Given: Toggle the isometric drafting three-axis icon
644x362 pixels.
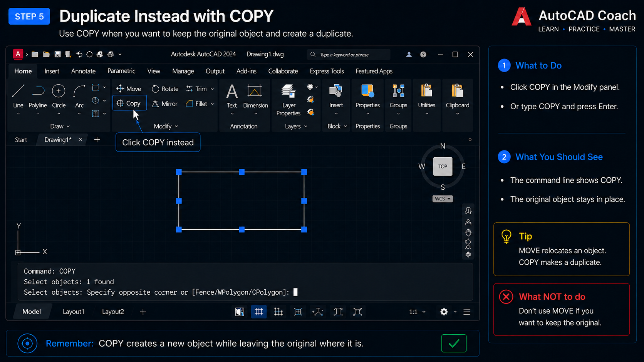Looking at the screenshot, I should pyautogui.click(x=317, y=312).
